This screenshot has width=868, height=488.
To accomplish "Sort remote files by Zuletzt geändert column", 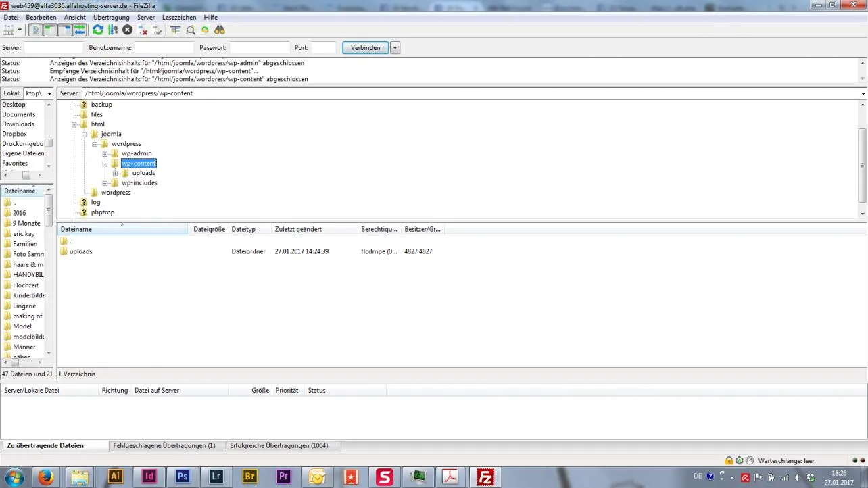I will (314, 230).
